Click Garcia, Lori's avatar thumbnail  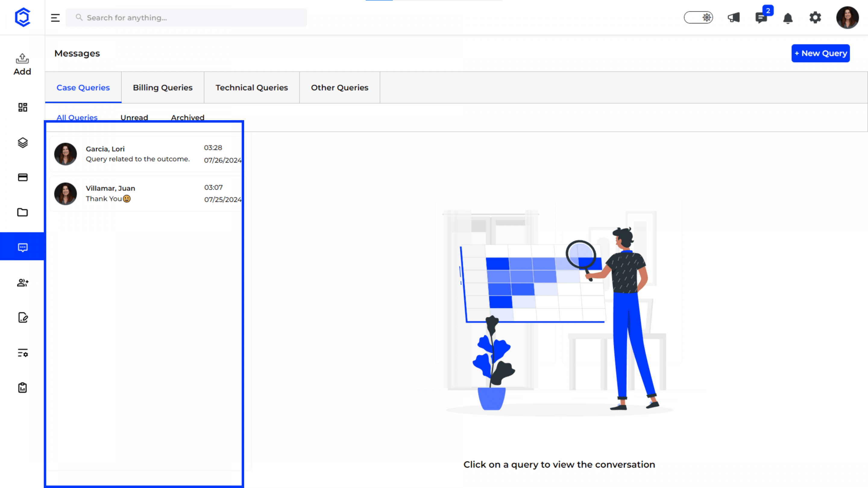pos(65,154)
